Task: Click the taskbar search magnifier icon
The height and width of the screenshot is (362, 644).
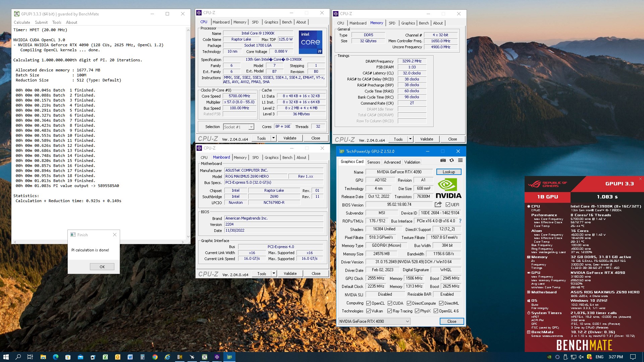Action: 18,357
